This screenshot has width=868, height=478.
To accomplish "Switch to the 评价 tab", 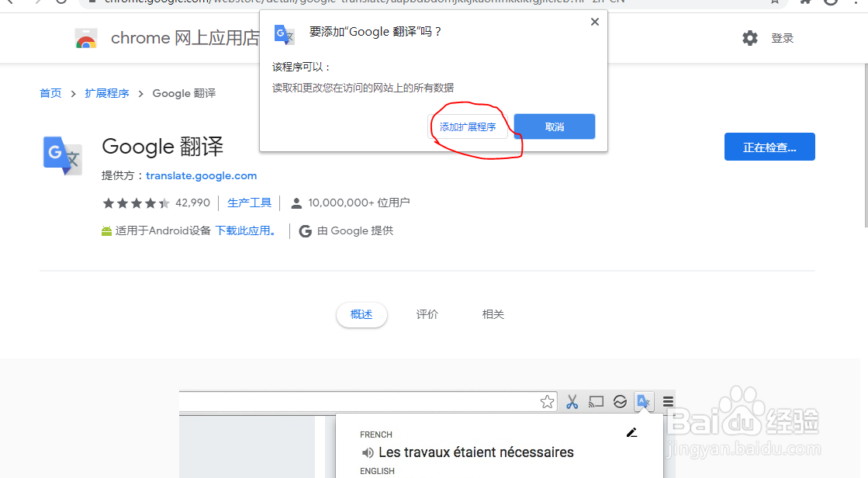I will click(x=427, y=314).
